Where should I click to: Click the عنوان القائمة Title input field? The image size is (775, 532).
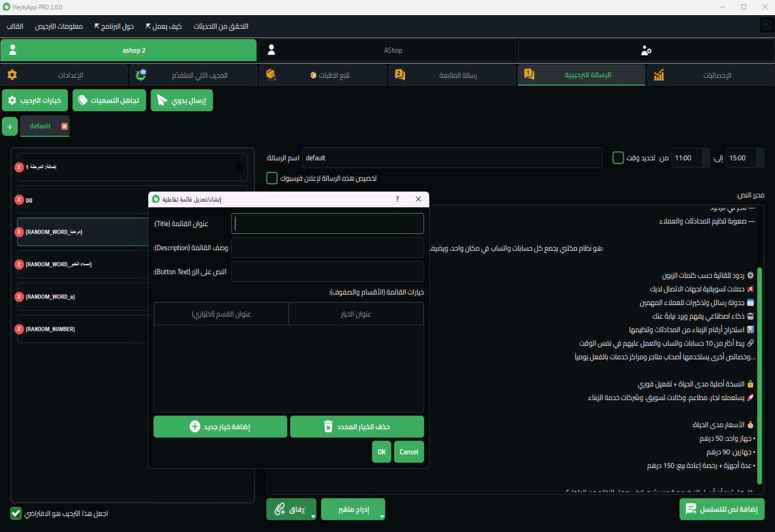[x=327, y=223]
